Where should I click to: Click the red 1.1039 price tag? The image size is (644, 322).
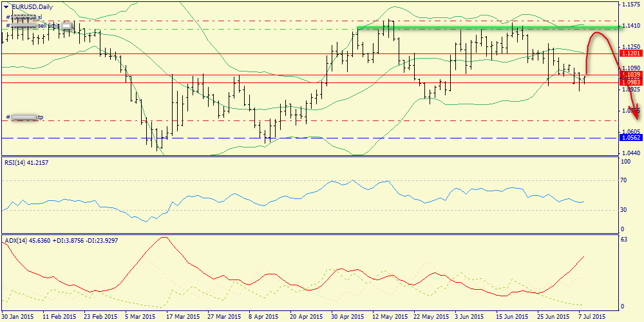point(630,74)
